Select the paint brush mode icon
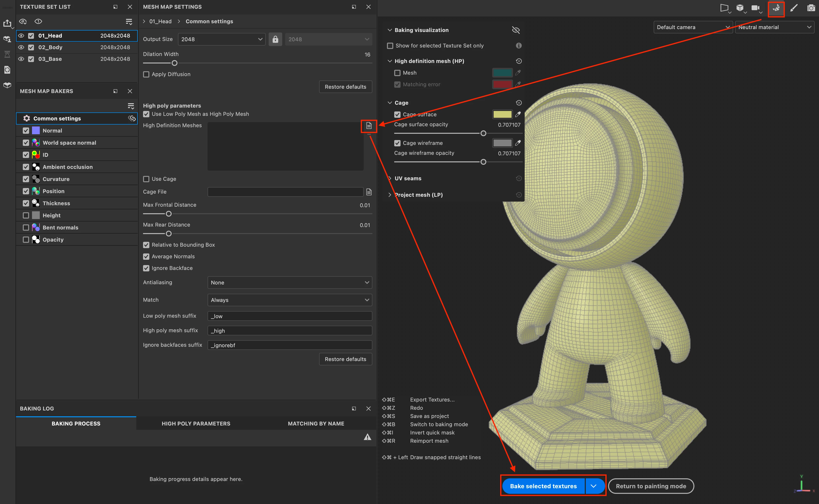Viewport: 819px width, 504px height. pos(794,8)
